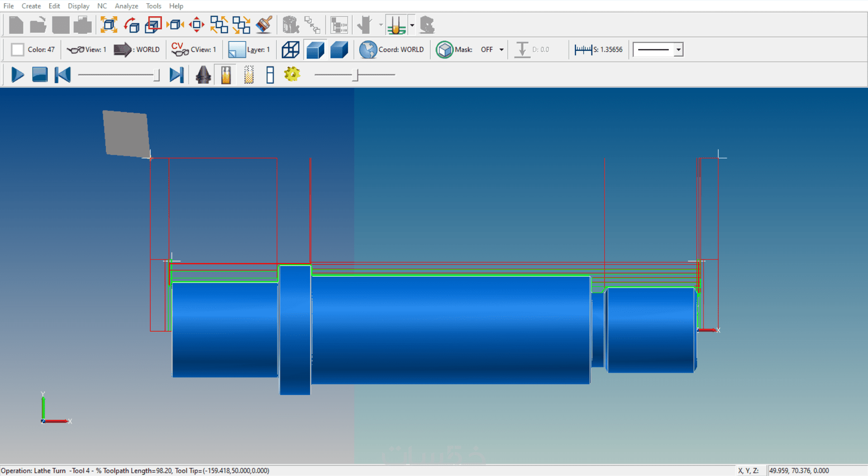Click the simulation speed slider handle
The width and height of the screenshot is (868, 476).
pos(356,75)
